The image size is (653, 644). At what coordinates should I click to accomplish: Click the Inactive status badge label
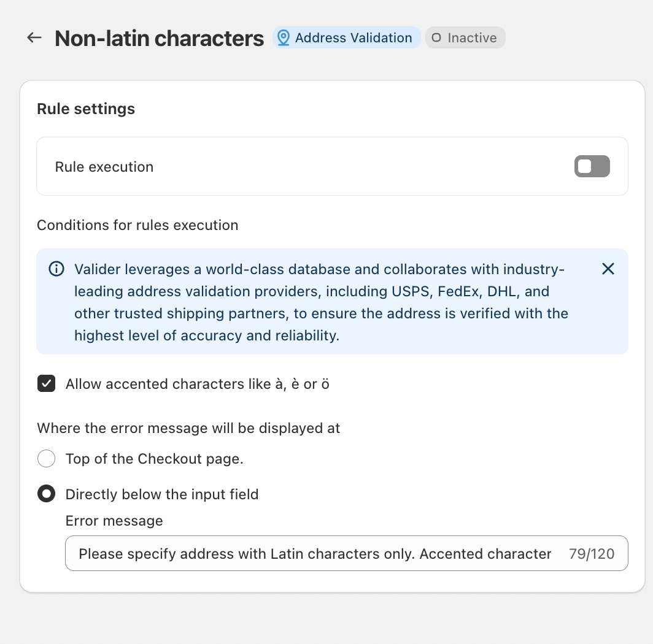(472, 38)
